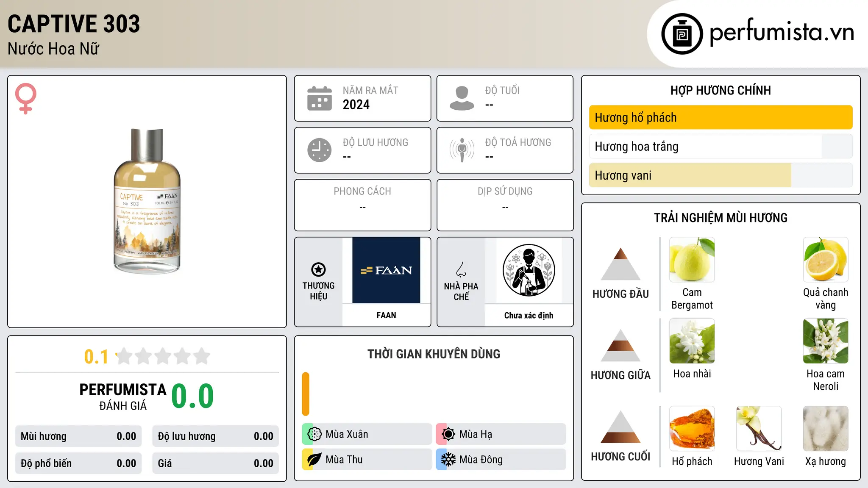This screenshot has width=868, height=488.
Task: Click the pink female gender symbol
Action: click(x=26, y=98)
